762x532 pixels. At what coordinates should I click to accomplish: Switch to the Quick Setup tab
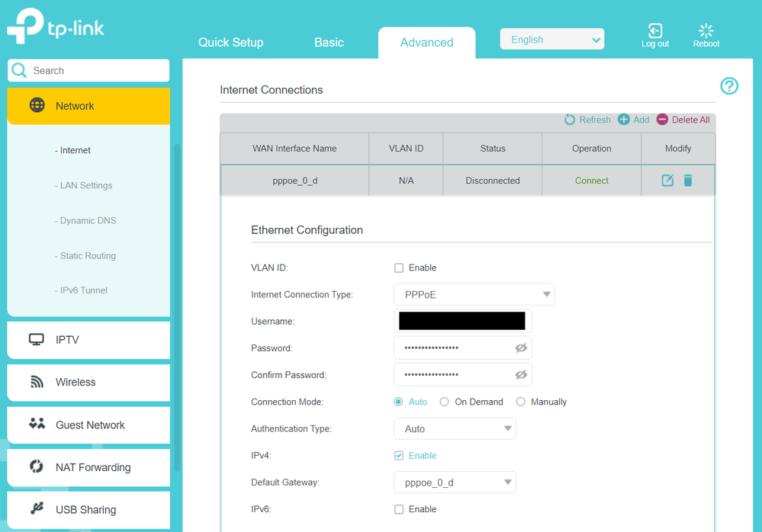[x=230, y=43]
